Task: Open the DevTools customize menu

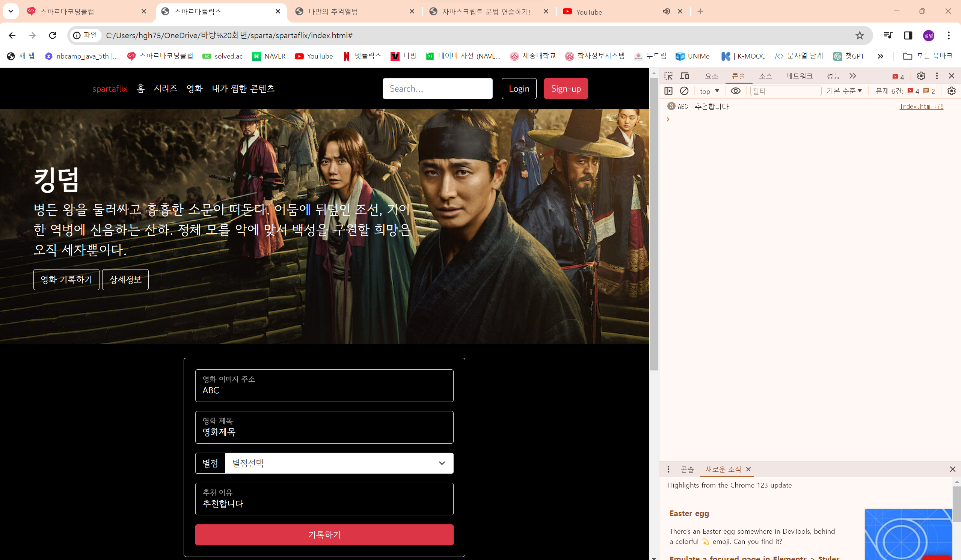Action: point(937,76)
